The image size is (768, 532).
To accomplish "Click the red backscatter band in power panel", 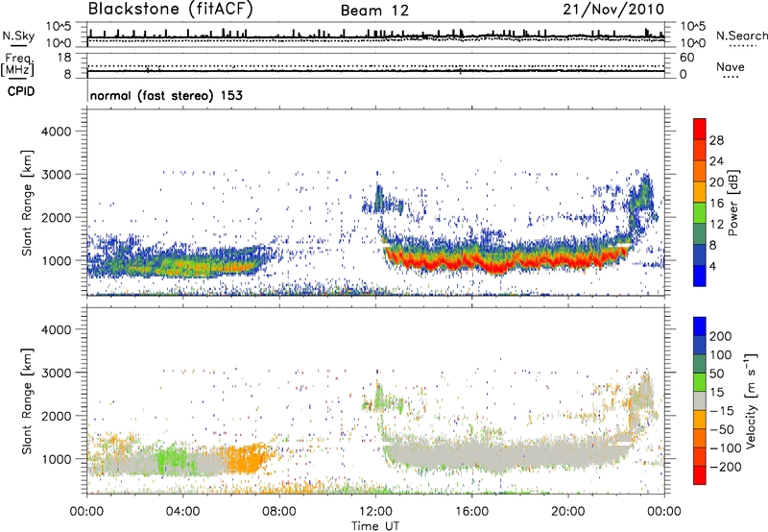I will pyautogui.click(x=505, y=260).
